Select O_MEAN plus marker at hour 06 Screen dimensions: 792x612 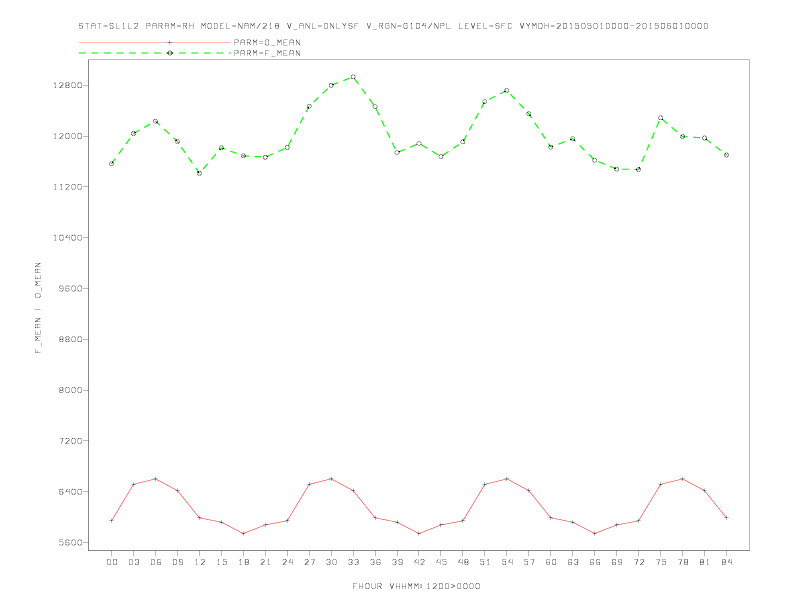(x=156, y=479)
